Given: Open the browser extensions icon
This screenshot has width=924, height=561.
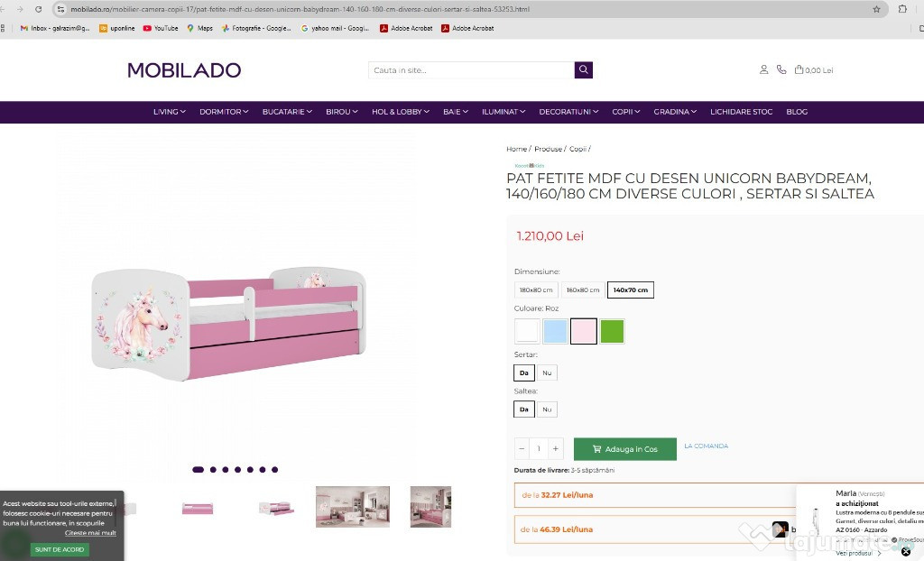Looking at the screenshot, I should 901,9.
